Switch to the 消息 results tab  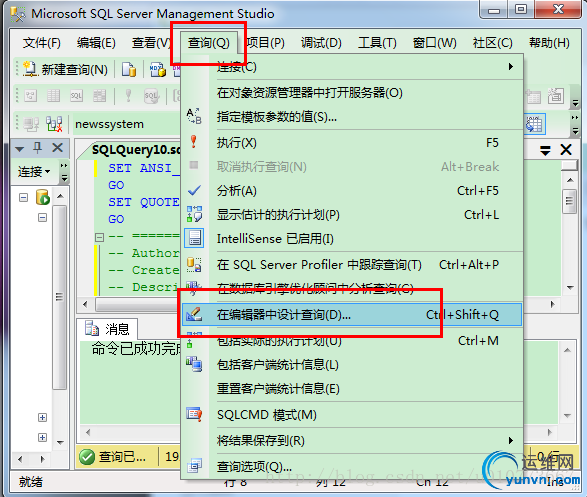(107, 329)
